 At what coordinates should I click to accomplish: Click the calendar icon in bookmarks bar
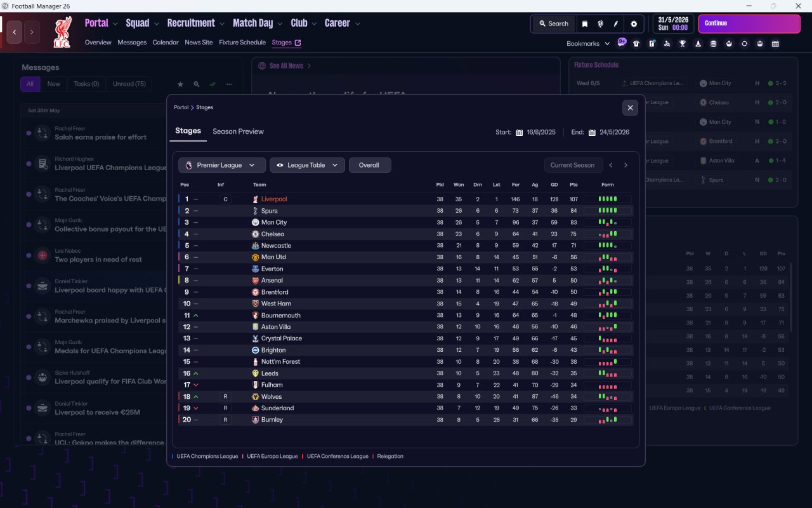tap(775, 44)
